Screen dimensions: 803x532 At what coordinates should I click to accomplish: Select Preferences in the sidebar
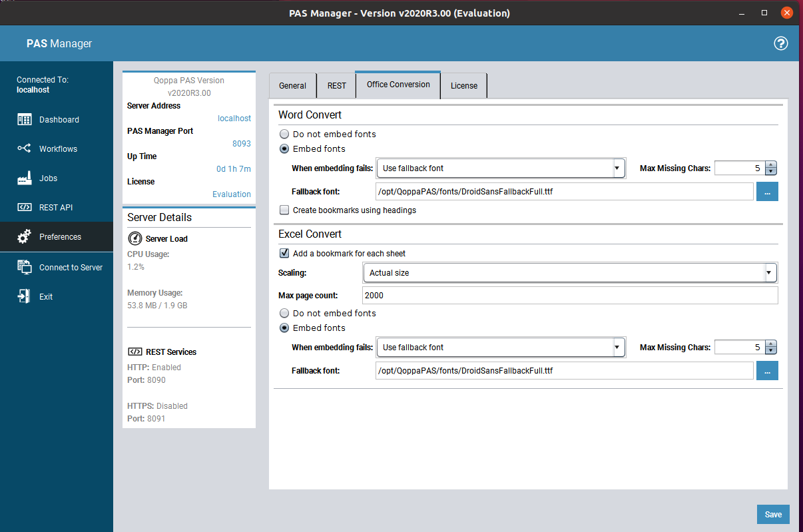pyautogui.click(x=57, y=237)
